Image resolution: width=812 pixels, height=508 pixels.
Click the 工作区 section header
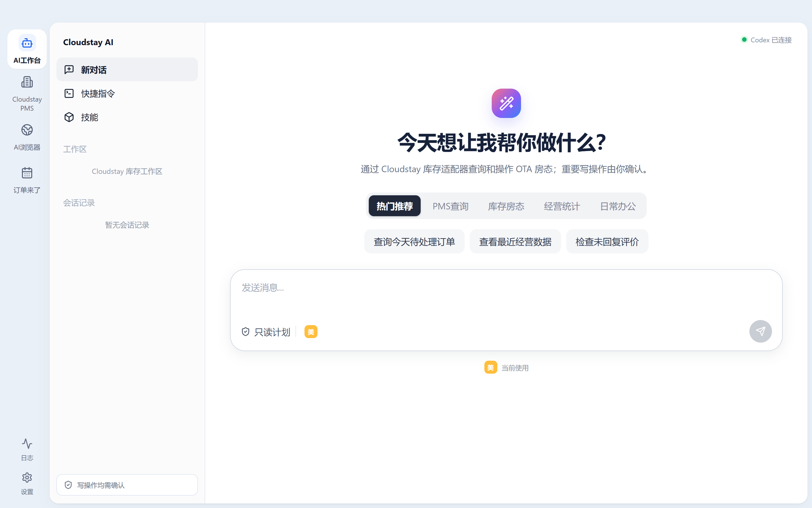click(75, 149)
